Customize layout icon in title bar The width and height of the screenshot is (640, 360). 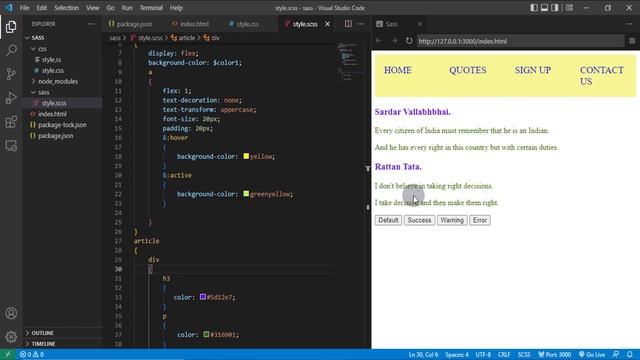tap(569, 8)
